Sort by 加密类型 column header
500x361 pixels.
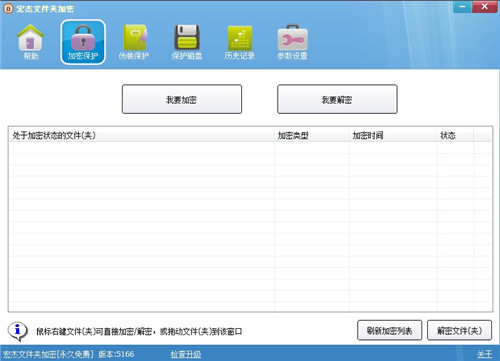[x=312, y=135]
